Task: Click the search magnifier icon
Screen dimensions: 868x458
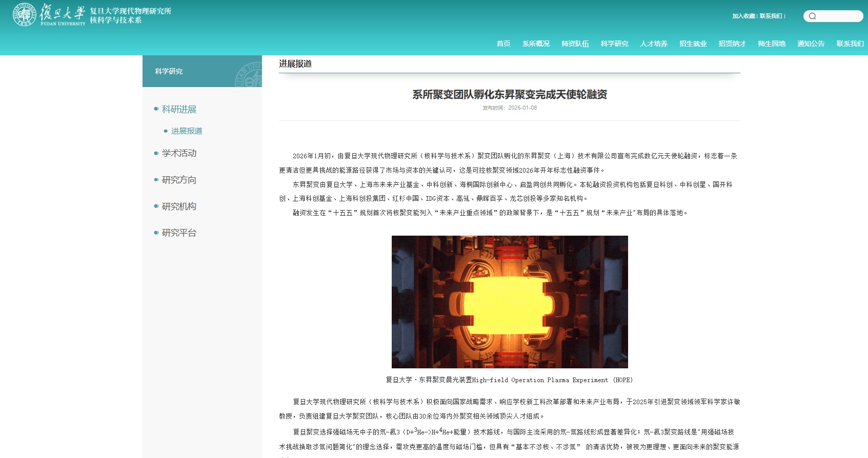Action: pyautogui.click(x=813, y=16)
